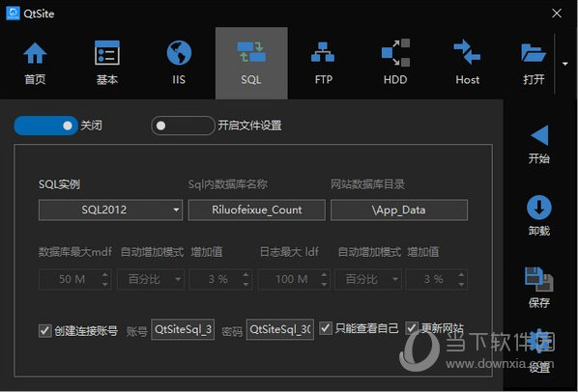This screenshot has width=578, height=392.
Task: Edit the 密码 password field
Action: [x=280, y=329]
